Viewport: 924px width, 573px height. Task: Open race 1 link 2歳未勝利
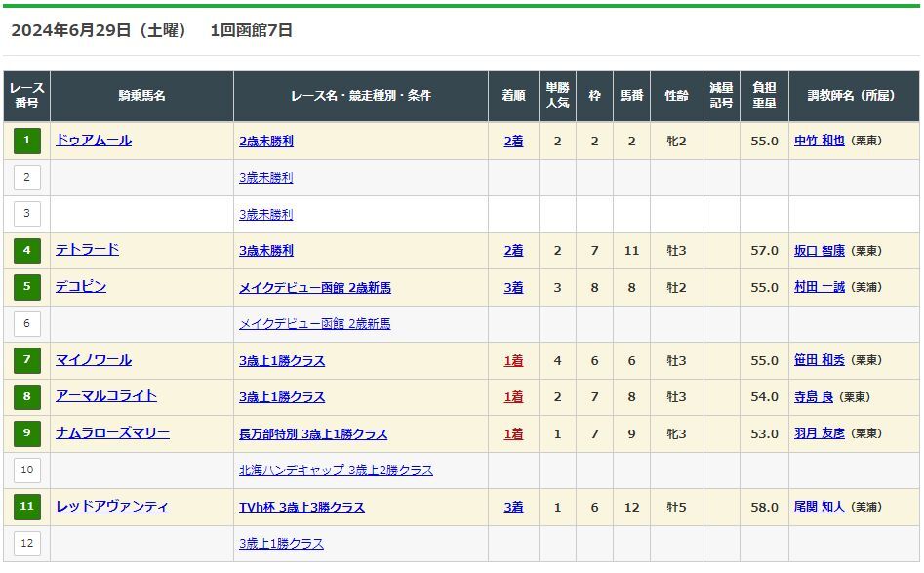(266, 141)
